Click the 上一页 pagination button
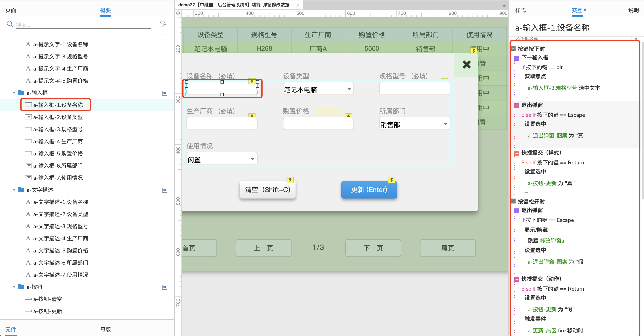 pyautogui.click(x=263, y=248)
